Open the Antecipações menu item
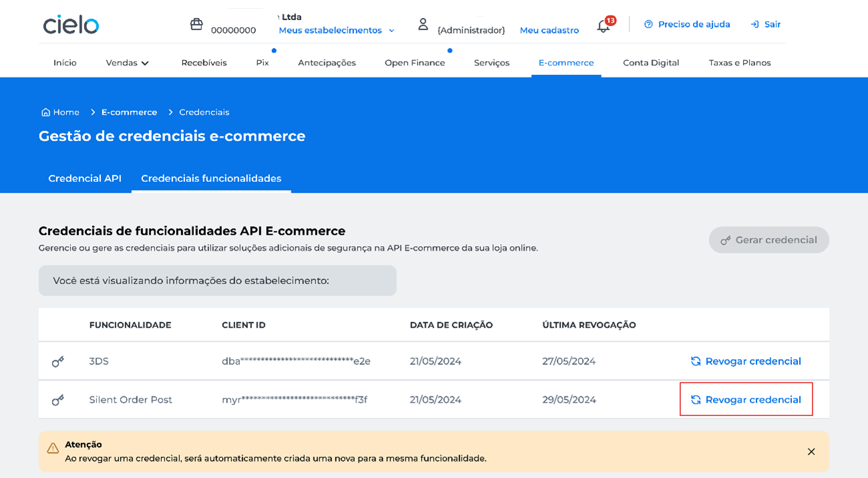The width and height of the screenshot is (868, 478). point(327,63)
